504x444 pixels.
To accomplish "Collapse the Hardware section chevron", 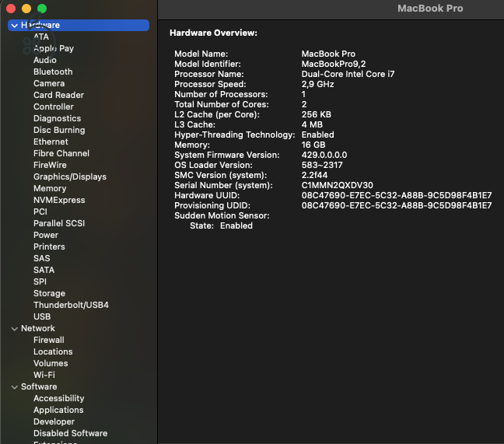I will 15,26.
